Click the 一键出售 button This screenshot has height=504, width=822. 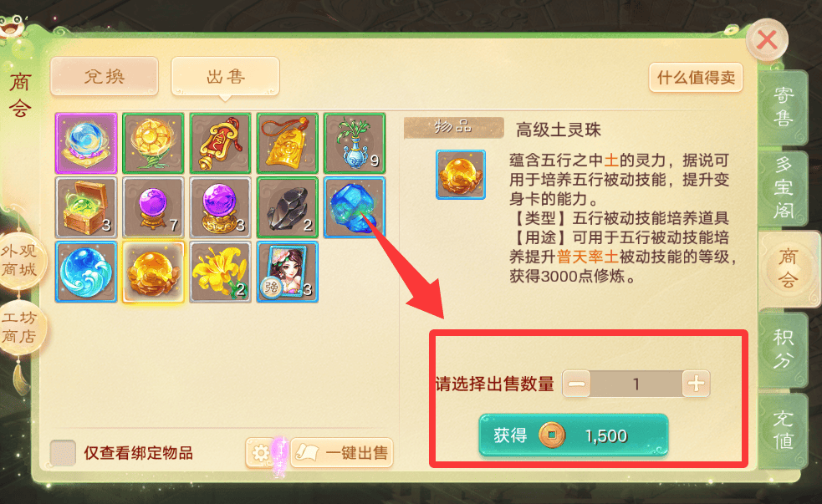(342, 453)
